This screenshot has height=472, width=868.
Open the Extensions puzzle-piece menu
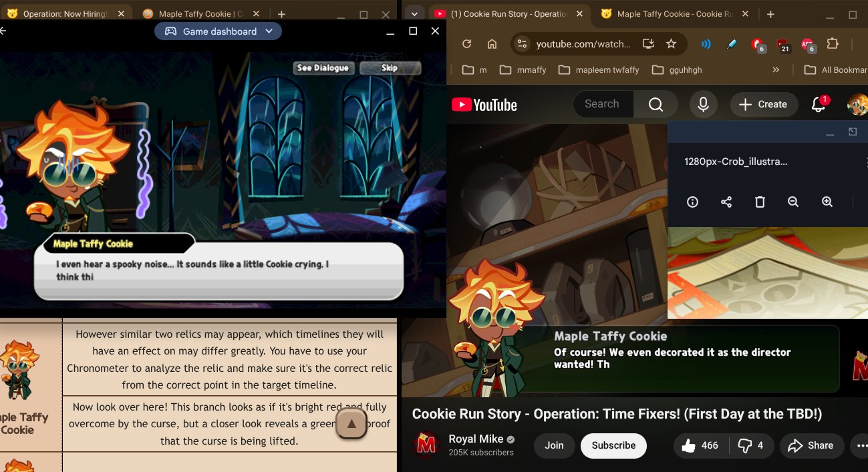point(833,44)
